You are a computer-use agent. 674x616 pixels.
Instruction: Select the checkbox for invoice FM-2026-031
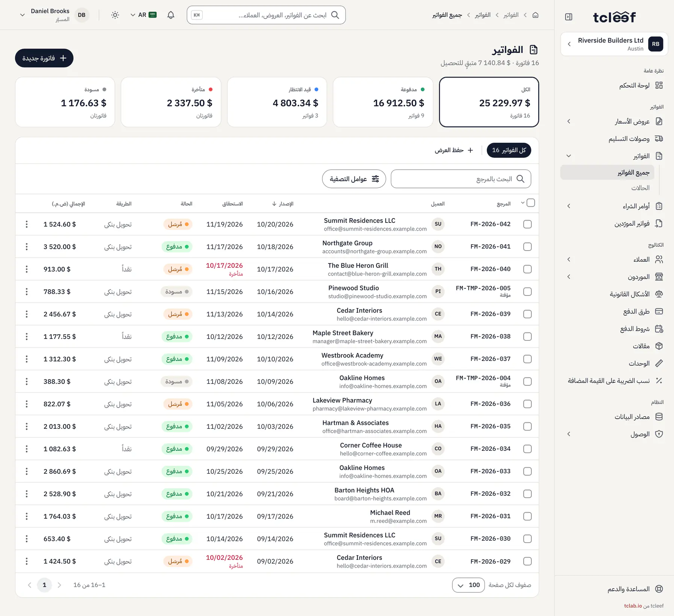click(527, 516)
